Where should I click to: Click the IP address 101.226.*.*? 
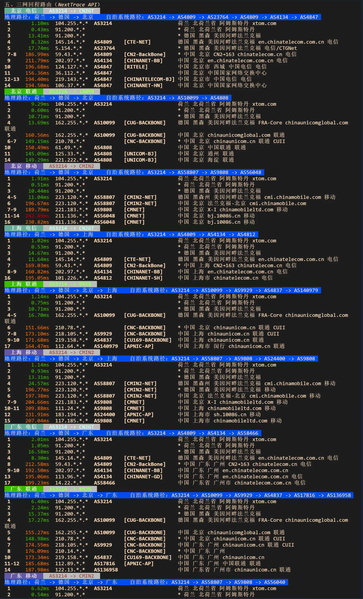pyautogui.click(x=71, y=278)
